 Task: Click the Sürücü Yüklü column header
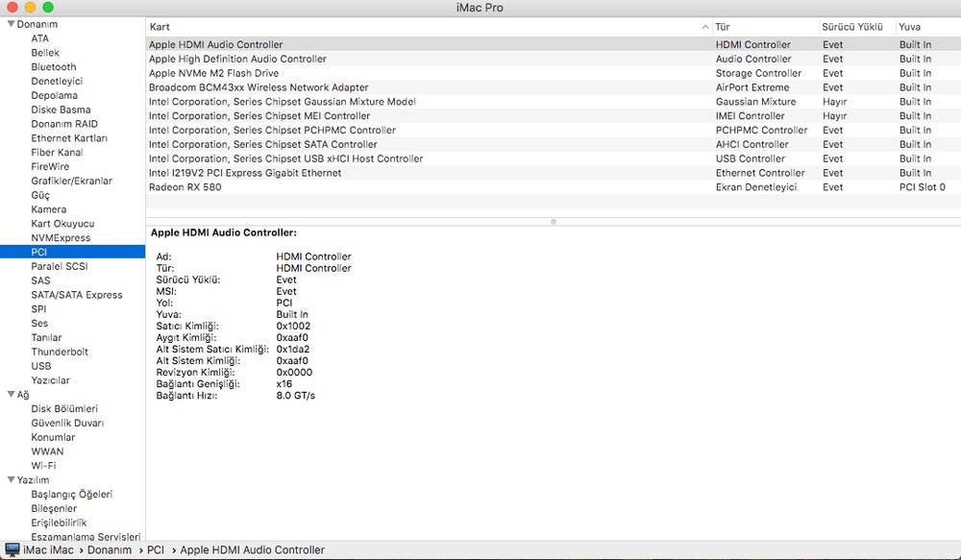[853, 27]
